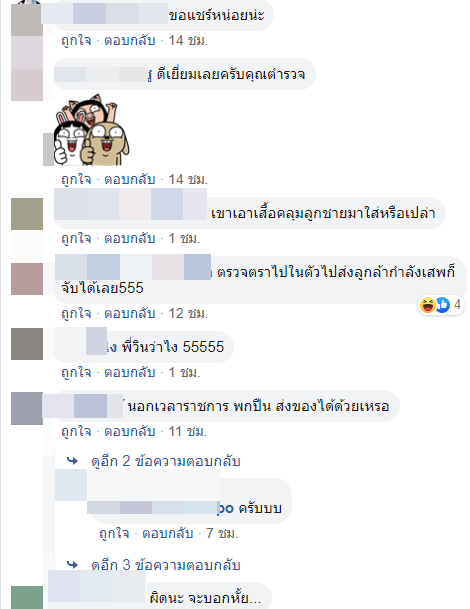Viewport: 470px width, 609px height.
Task: Click the thumbs-up animal sticker image
Action: pyautogui.click(x=91, y=130)
